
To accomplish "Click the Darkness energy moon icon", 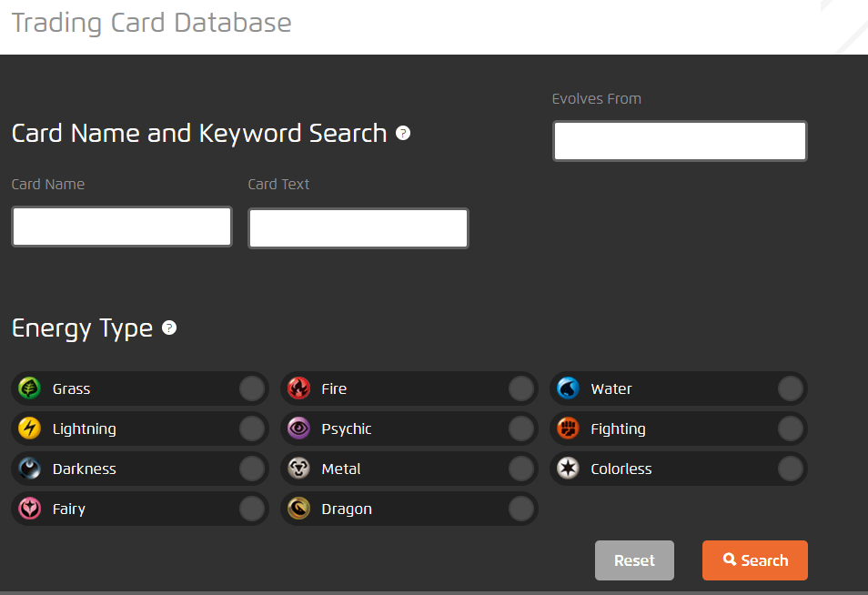I will pyautogui.click(x=29, y=469).
